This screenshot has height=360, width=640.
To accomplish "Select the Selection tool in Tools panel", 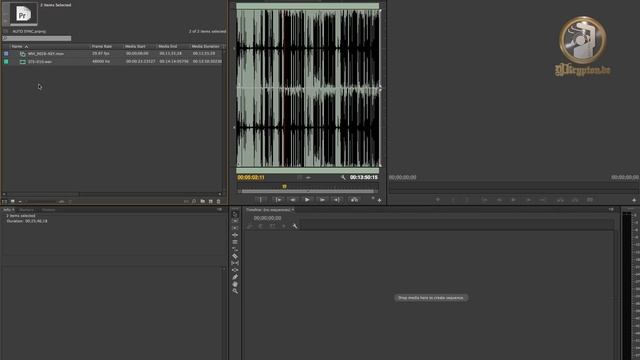I will [235, 214].
